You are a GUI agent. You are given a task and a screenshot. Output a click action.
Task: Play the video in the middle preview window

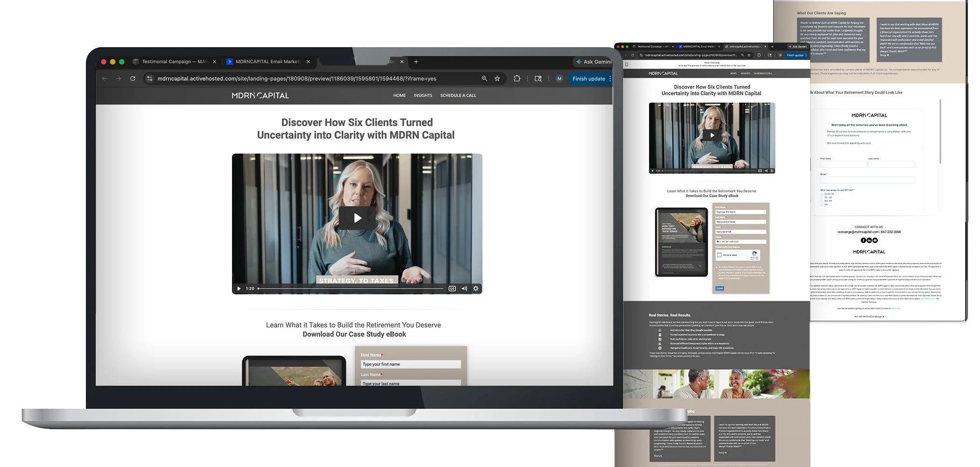click(712, 135)
